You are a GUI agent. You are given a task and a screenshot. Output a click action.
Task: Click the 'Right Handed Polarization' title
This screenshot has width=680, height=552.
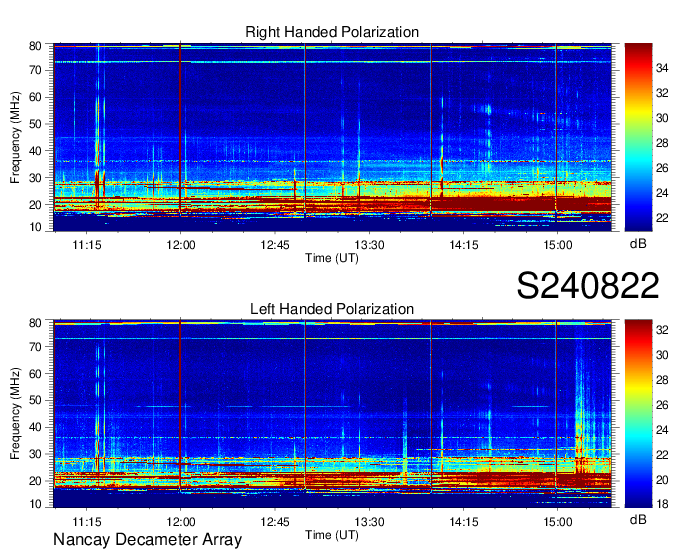tap(332, 32)
